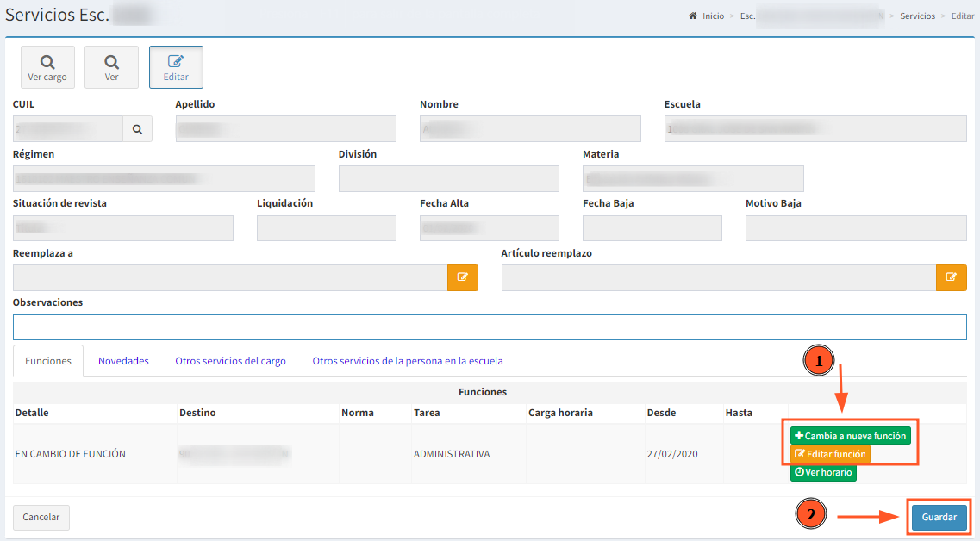Open the Novedades tab
This screenshot has height=541, width=980.
point(123,361)
